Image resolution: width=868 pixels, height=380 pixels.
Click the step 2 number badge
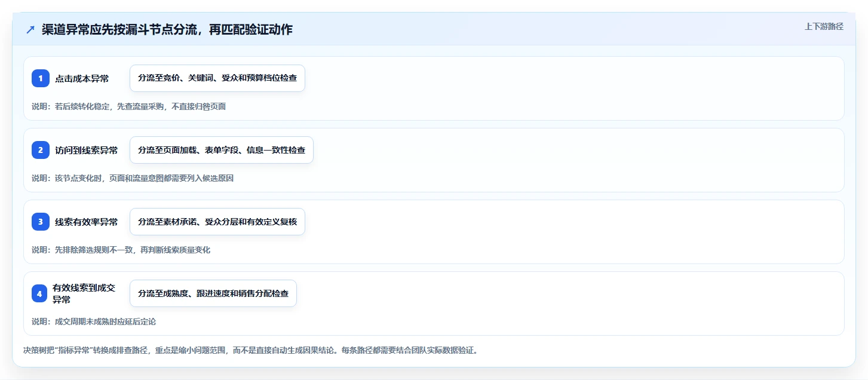[41, 150]
